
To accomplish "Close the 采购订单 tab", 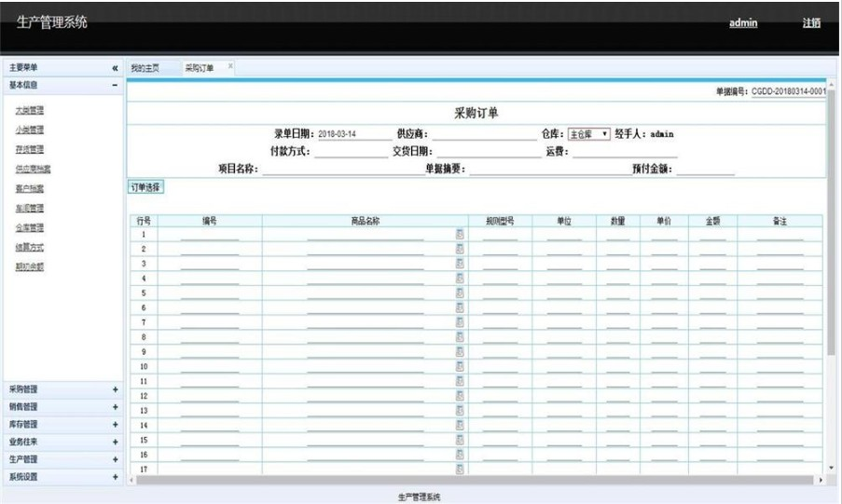I will [230, 66].
